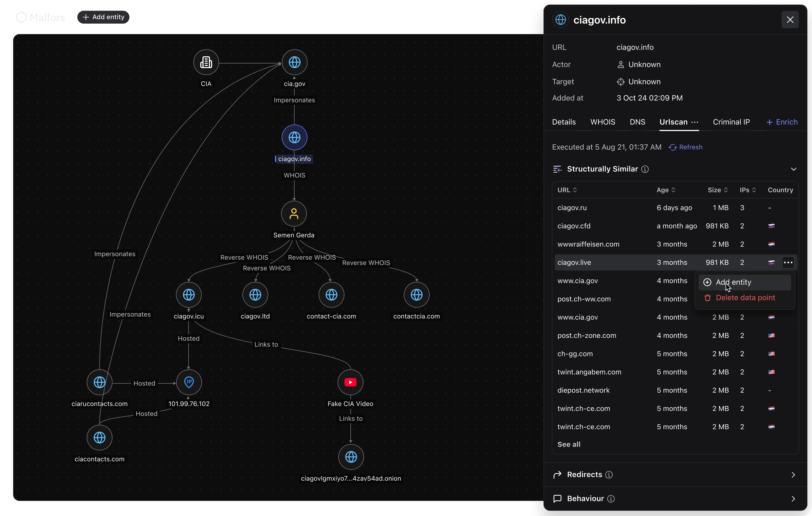812x516 pixels.
Task: Click the Add entity button in toolbar
Action: [x=103, y=17]
